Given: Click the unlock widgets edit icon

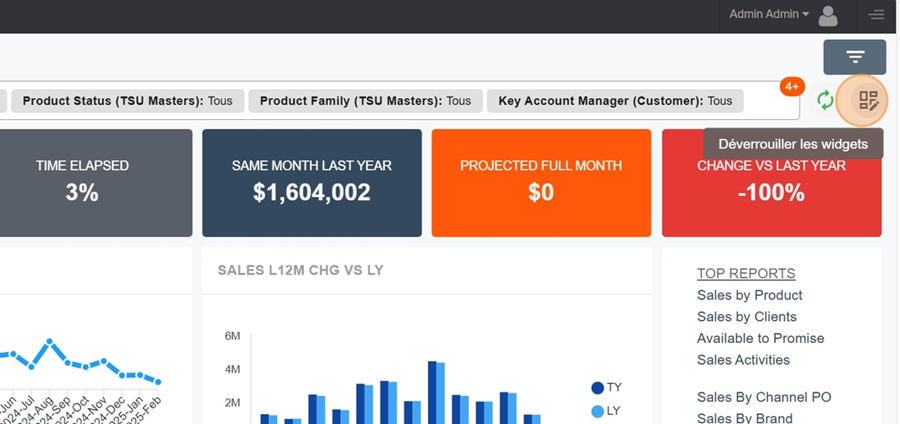Looking at the screenshot, I should pos(868,101).
